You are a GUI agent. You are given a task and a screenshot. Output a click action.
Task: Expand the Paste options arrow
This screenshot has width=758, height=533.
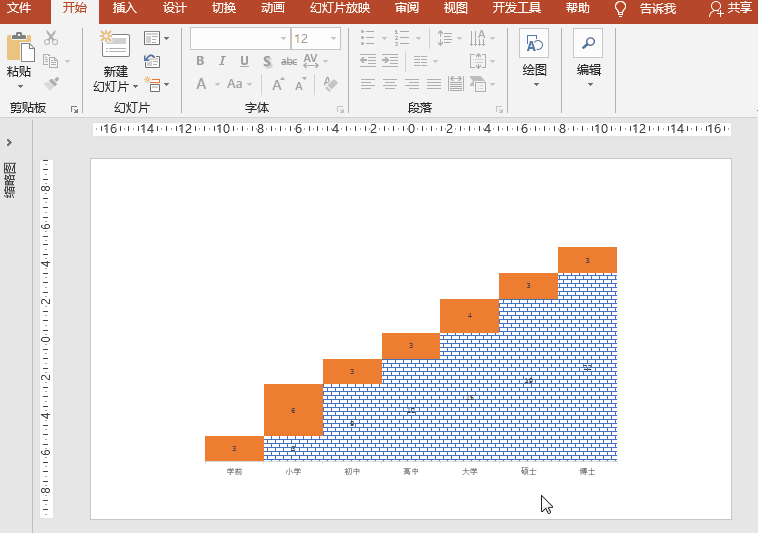click(x=20, y=87)
